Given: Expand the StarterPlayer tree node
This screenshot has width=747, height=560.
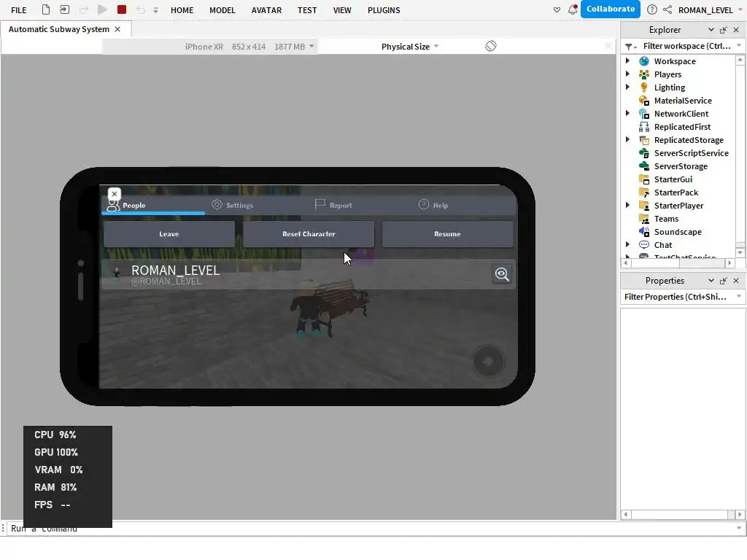Looking at the screenshot, I should coord(627,205).
